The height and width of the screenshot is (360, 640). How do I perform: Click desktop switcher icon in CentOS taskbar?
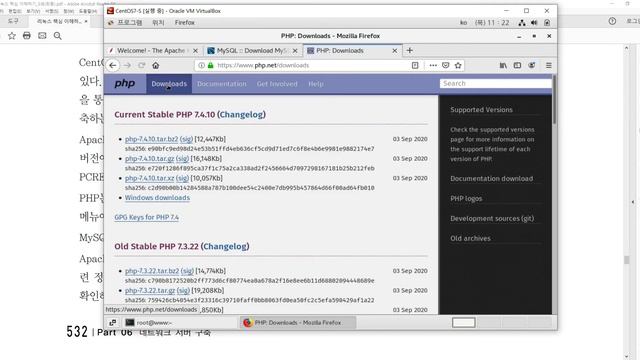point(113,322)
